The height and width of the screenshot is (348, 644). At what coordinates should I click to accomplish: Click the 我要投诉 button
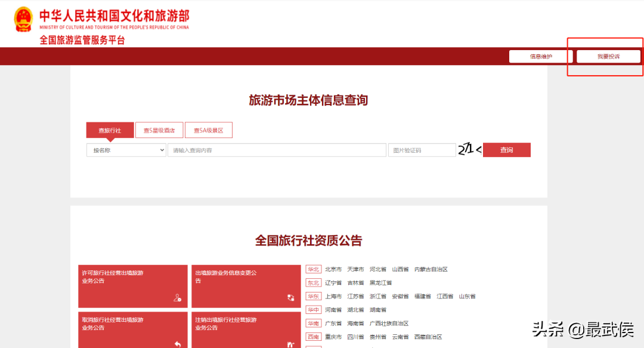608,56
